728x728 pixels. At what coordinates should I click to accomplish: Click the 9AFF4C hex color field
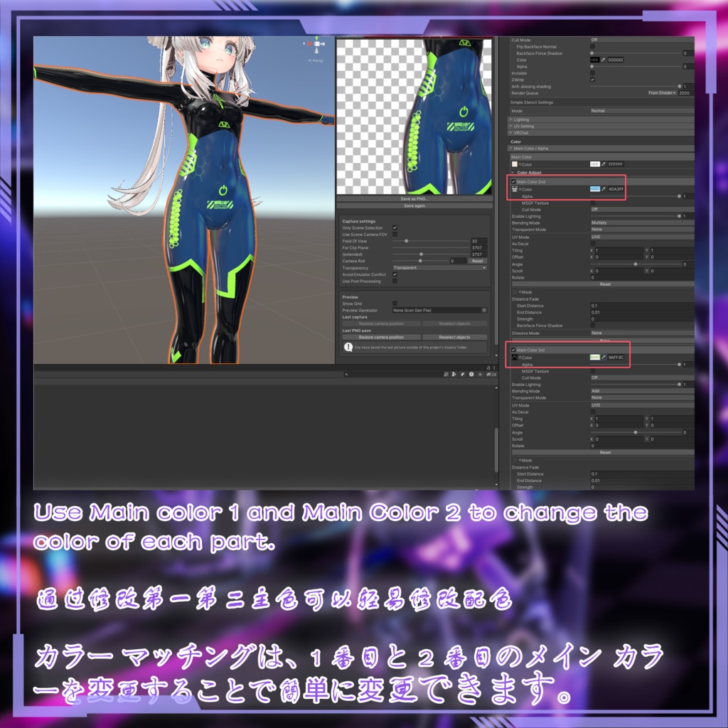point(616,358)
